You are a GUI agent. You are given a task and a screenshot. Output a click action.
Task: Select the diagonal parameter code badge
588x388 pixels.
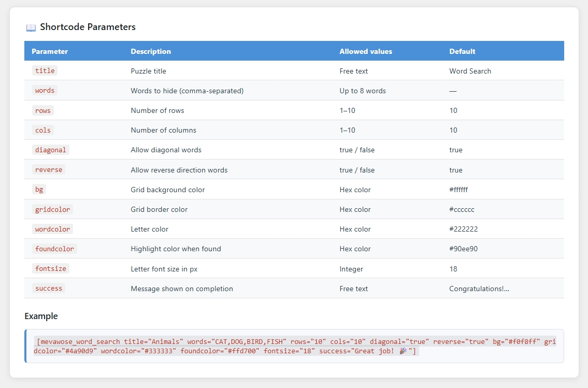(x=50, y=150)
